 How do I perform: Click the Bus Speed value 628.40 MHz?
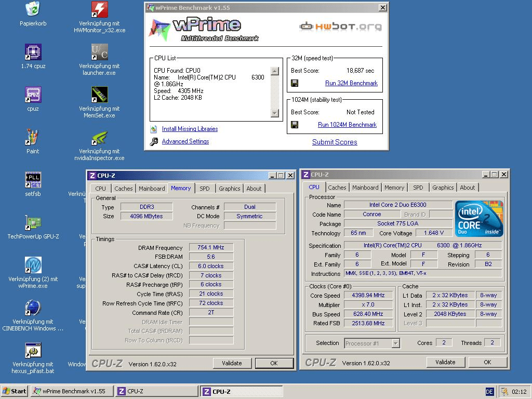coord(368,314)
